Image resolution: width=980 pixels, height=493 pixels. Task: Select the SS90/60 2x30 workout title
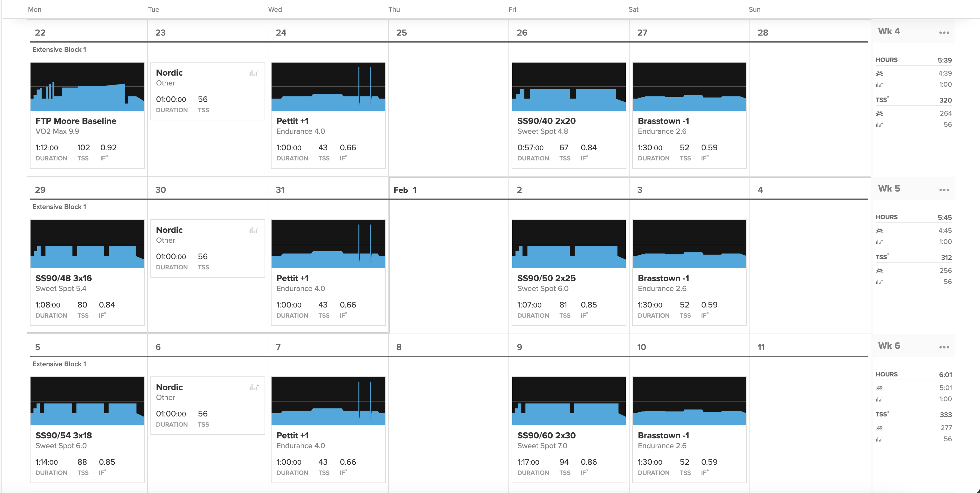[x=546, y=435]
